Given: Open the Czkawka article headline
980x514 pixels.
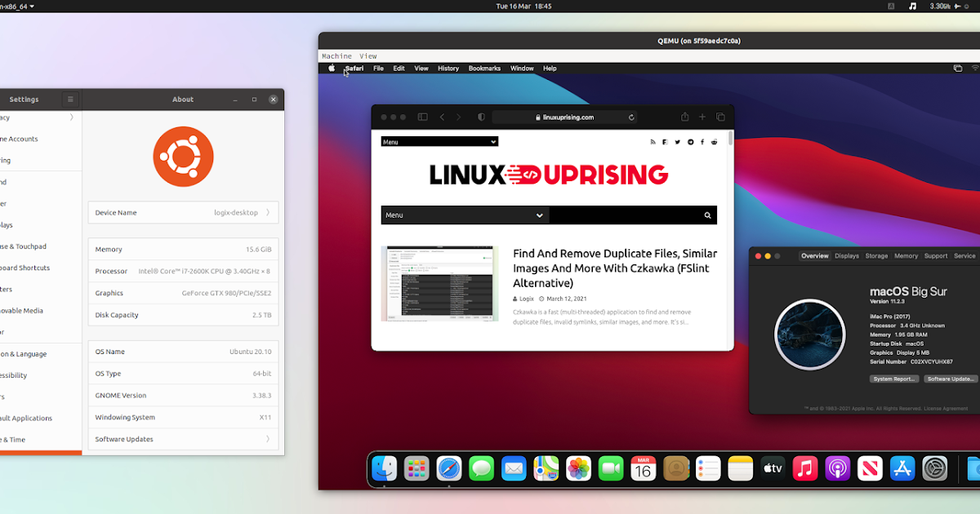Looking at the screenshot, I should tap(615, 268).
